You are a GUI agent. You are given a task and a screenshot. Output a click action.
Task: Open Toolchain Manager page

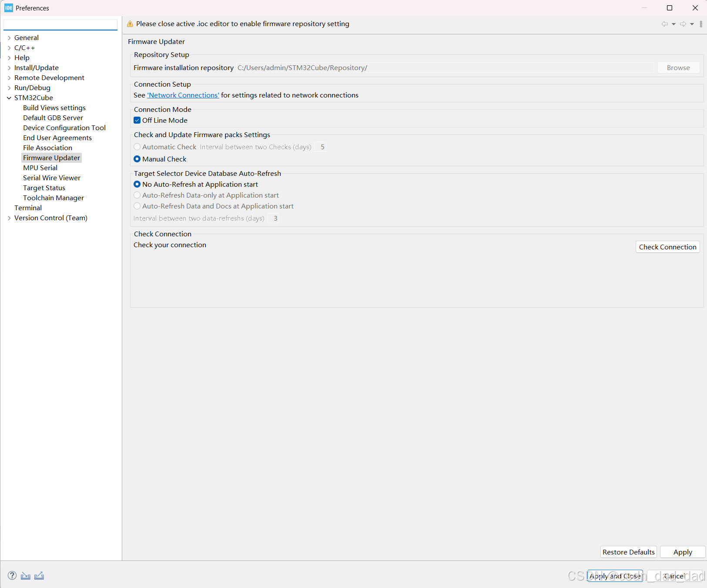point(54,198)
